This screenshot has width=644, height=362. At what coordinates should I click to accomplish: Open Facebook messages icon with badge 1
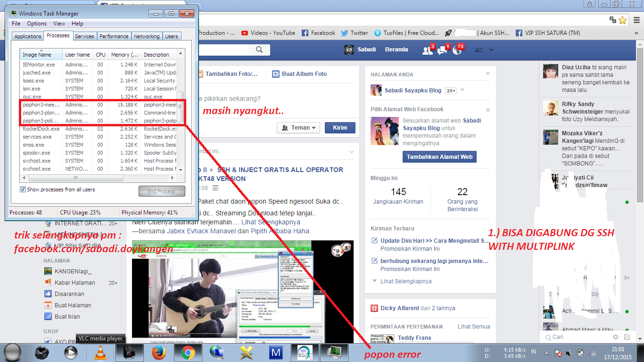442,50
